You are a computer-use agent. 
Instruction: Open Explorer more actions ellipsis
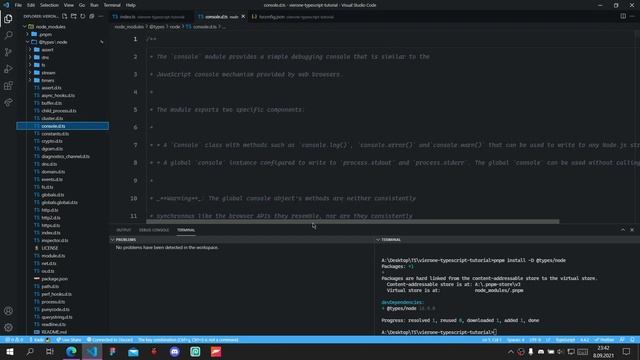101,16
